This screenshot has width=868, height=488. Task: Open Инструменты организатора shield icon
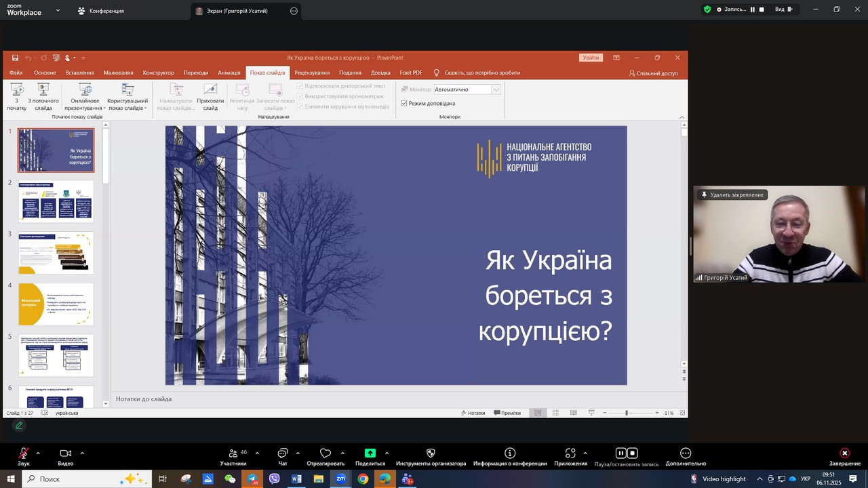(431, 453)
